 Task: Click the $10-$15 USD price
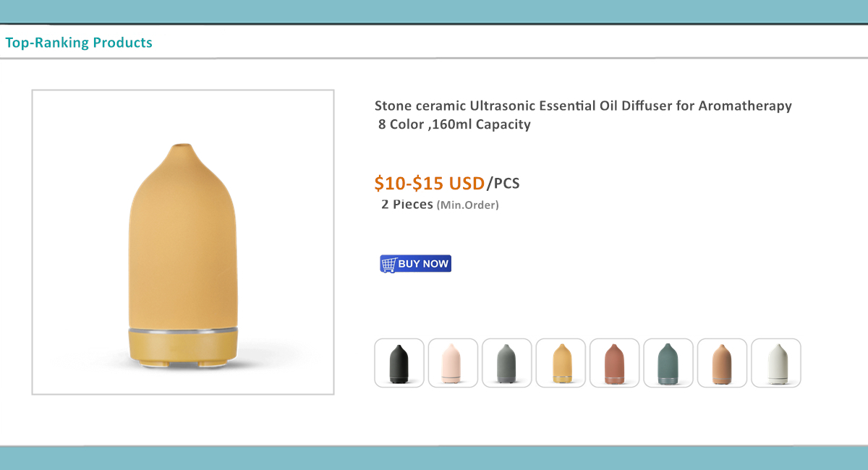(430, 183)
